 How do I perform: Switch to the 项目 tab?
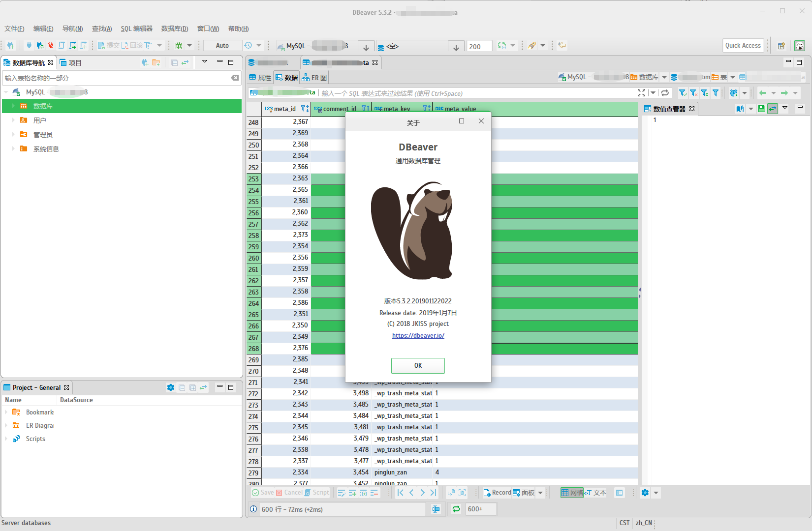click(70, 62)
